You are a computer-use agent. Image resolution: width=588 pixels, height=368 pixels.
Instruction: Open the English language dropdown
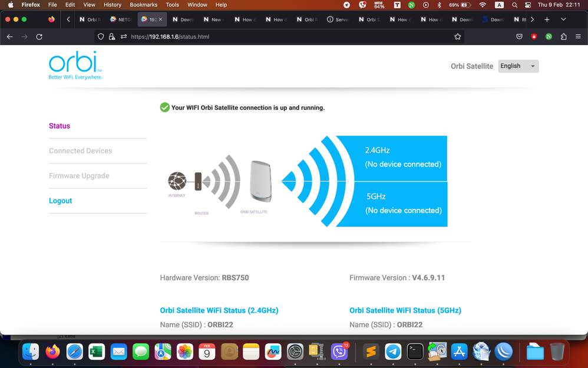(x=518, y=66)
